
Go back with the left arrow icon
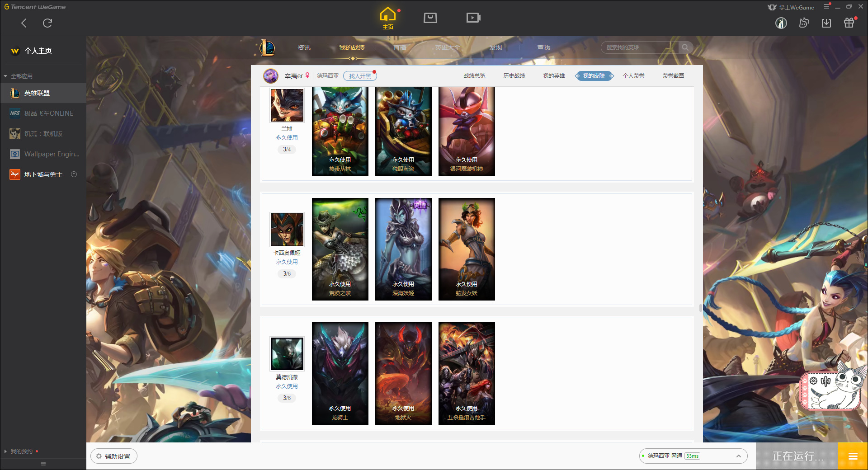pyautogui.click(x=24, y=23)
